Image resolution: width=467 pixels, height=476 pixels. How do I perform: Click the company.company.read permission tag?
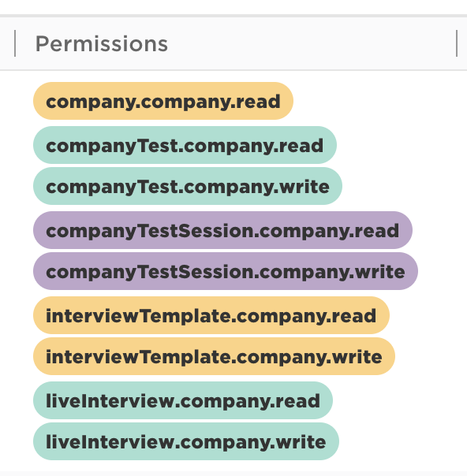(x=163, y=101)
